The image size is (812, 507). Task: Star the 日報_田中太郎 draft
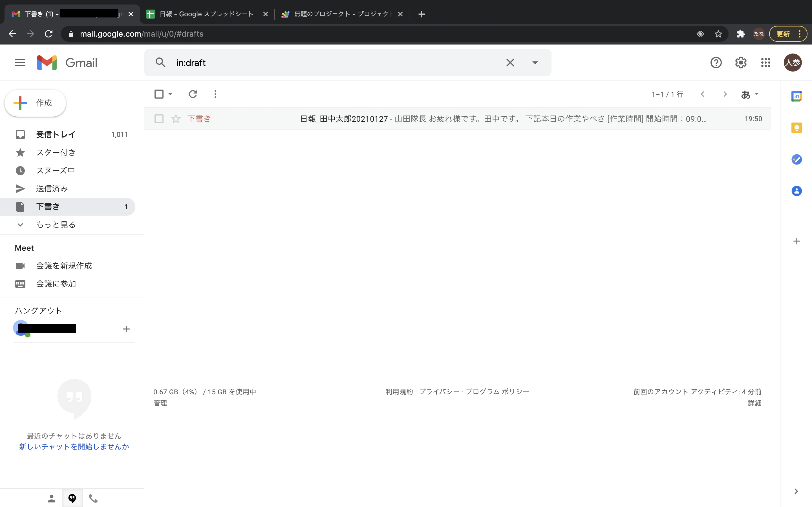tap(176, 119)
